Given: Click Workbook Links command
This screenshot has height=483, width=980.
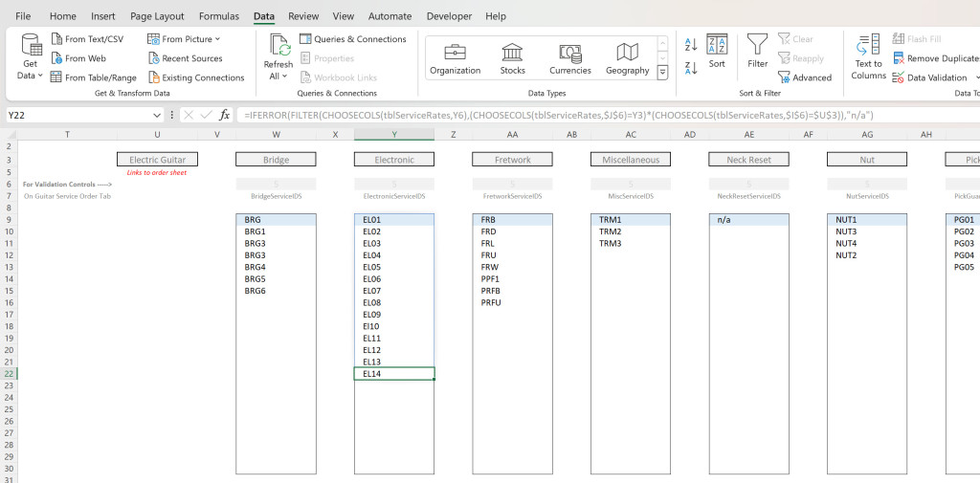Looking at the screenshot, I should (338, 77).
